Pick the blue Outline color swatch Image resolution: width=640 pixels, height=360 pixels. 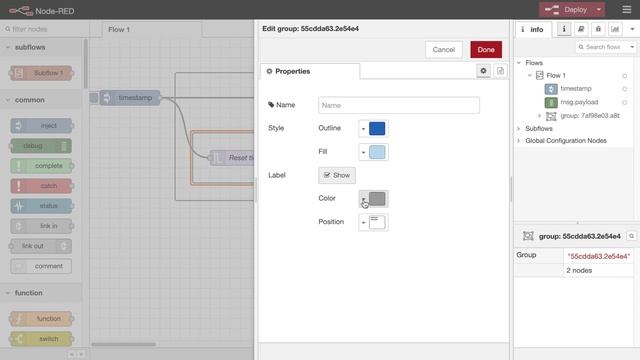(377, 129)
